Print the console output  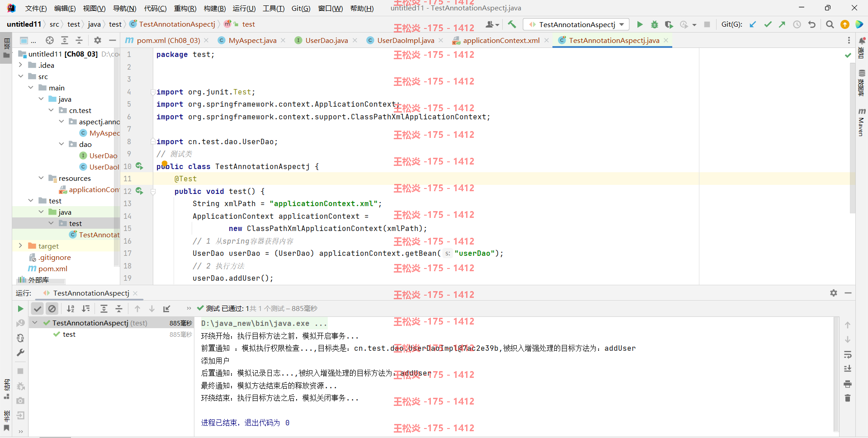click(848, 384)
